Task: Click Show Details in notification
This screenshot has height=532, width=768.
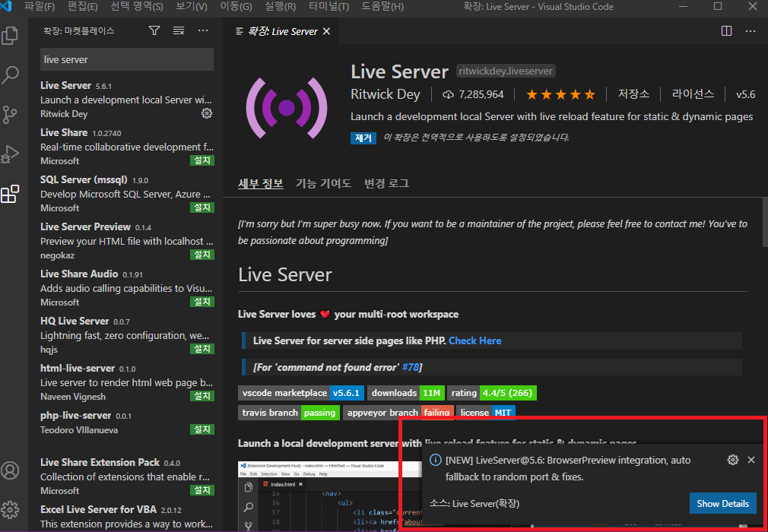Action: pos(722,504)
